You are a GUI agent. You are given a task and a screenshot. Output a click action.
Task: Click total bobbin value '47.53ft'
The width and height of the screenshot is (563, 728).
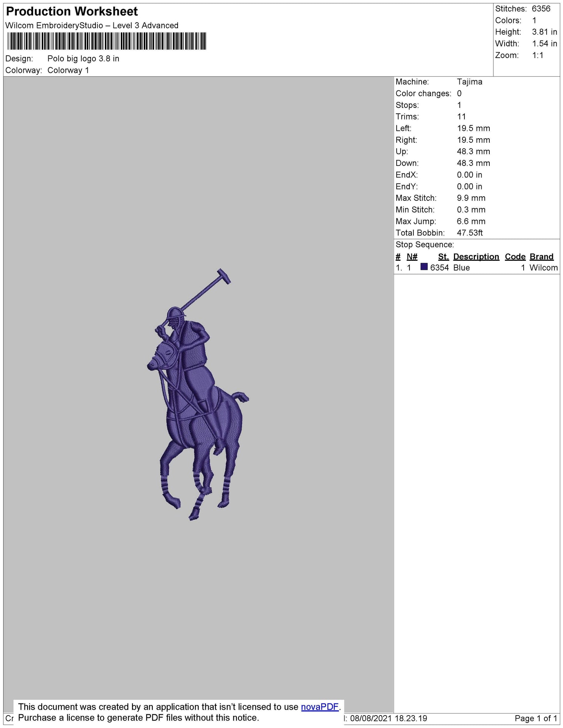(x=469, y=233)
